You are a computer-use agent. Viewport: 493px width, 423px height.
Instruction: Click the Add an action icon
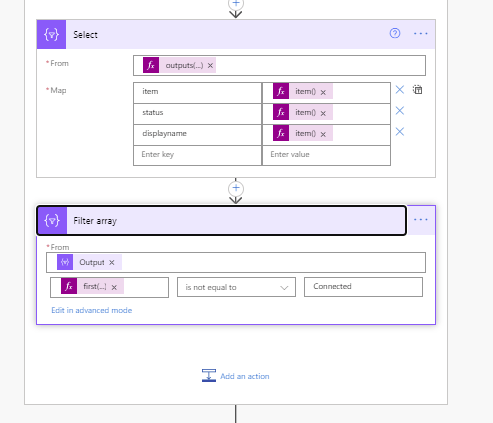[209, 375]
